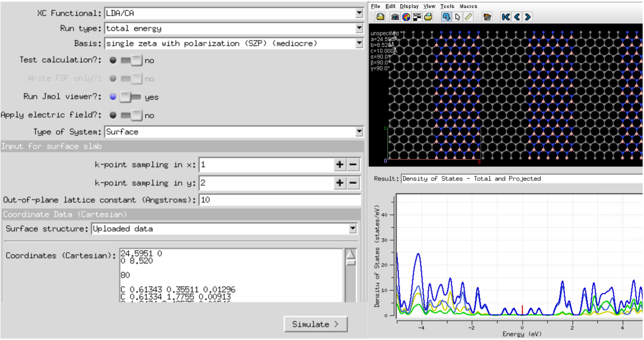Image resolution: width=644 pixels, height=340 pixels.
Task: Click the checkered flag render icon
Action: coord(417,17)
